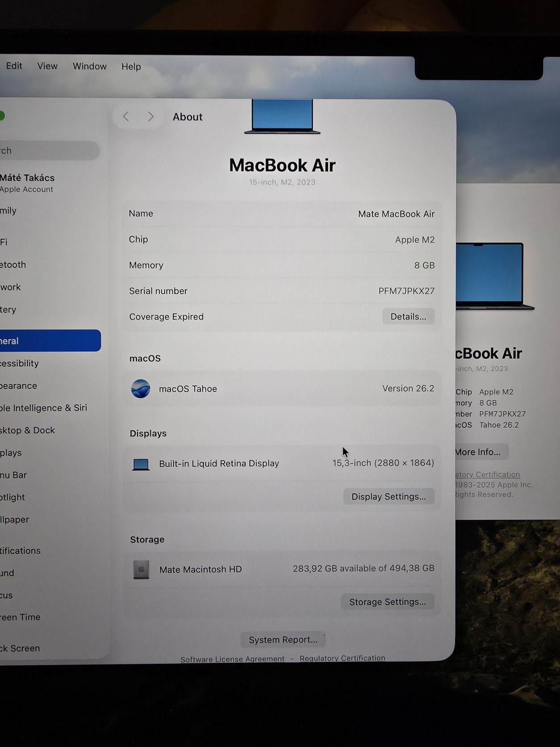Click Tahoe 26.2 in About This Mac window
Screen dimensions: 560x747
click(499, 425)
